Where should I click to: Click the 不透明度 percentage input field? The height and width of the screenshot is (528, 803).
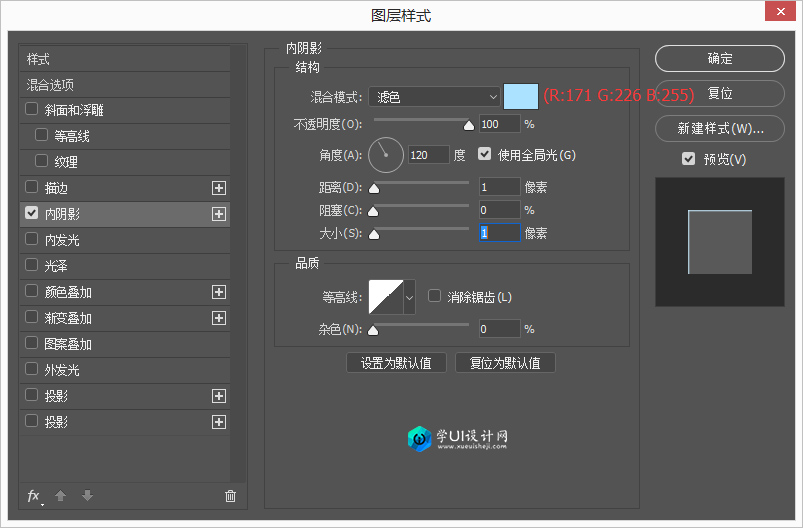499,124
